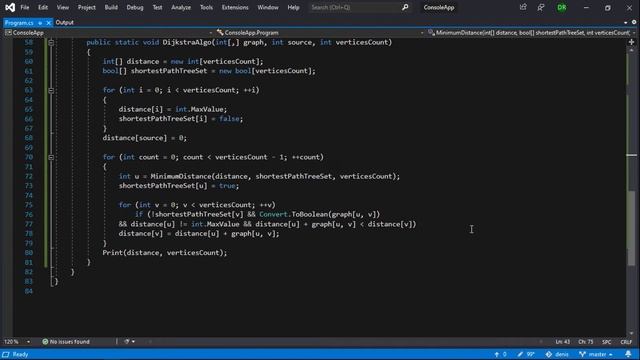Click the pending changes pencil indicator
640x360 pixels.
pos(526,354)
